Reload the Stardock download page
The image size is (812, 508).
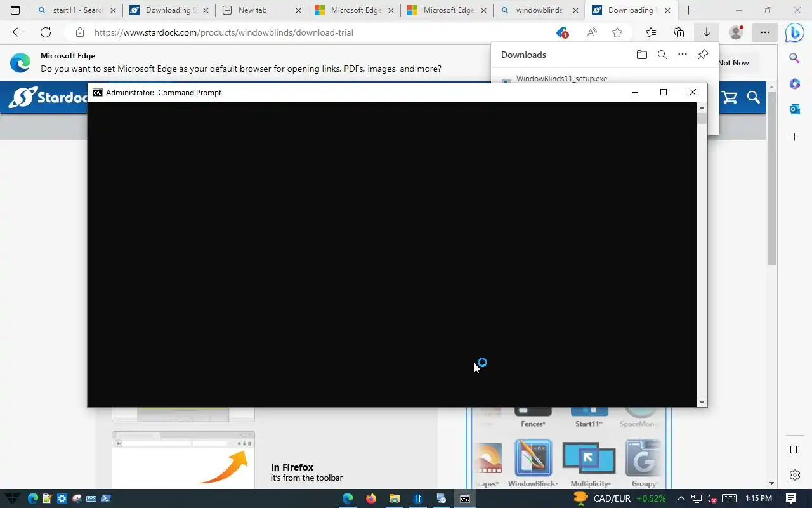(x=46, y=32)
